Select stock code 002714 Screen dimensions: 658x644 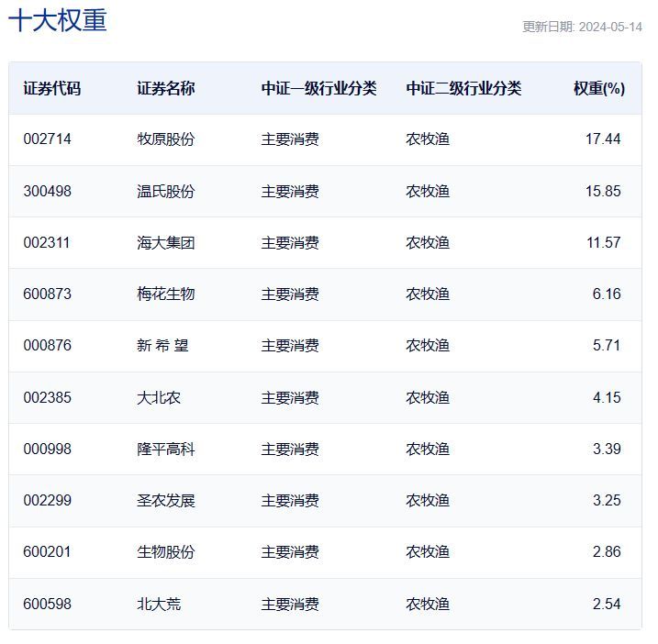pos(48,139)
